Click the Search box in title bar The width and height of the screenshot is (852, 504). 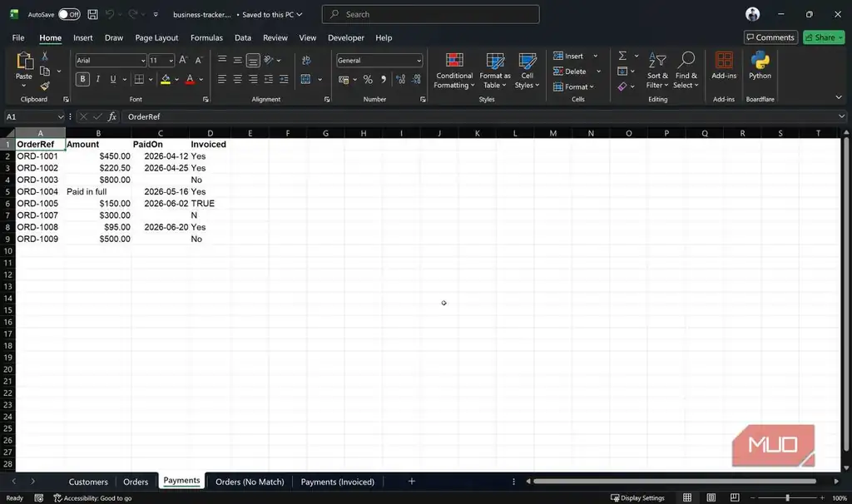(x=430, y=15)
